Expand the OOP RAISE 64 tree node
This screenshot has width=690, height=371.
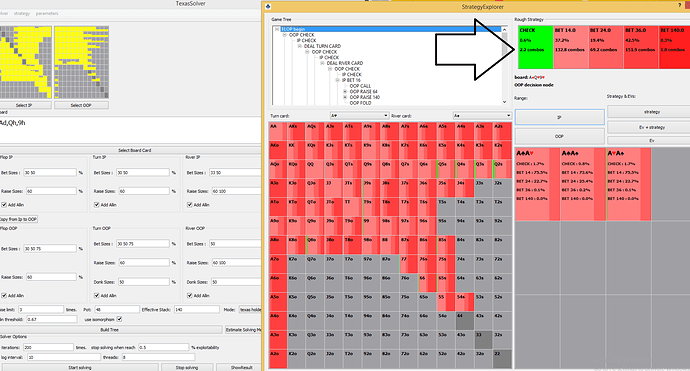click(345, 92)
